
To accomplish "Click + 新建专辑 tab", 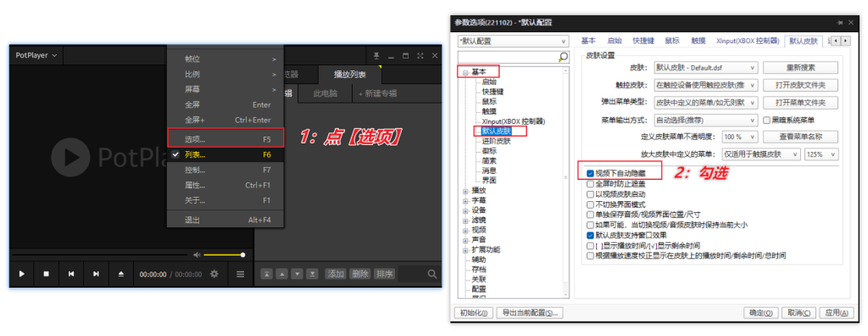I will (378, 93).
